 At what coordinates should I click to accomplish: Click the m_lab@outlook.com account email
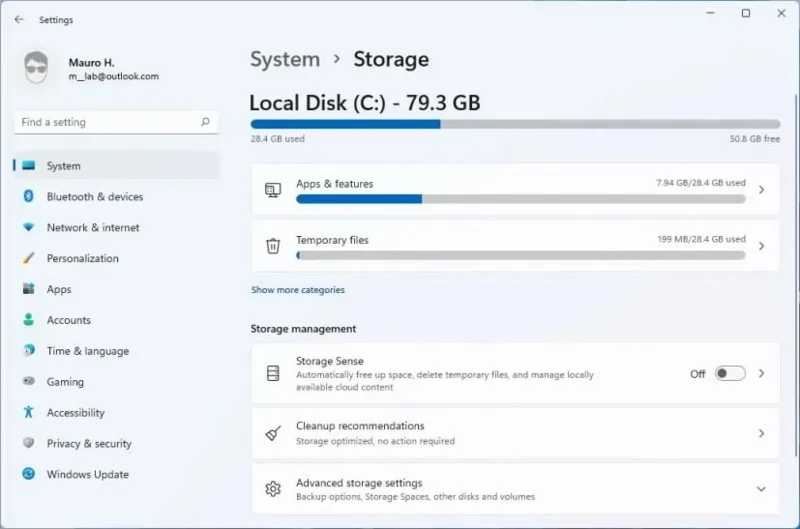pos(114,76)
